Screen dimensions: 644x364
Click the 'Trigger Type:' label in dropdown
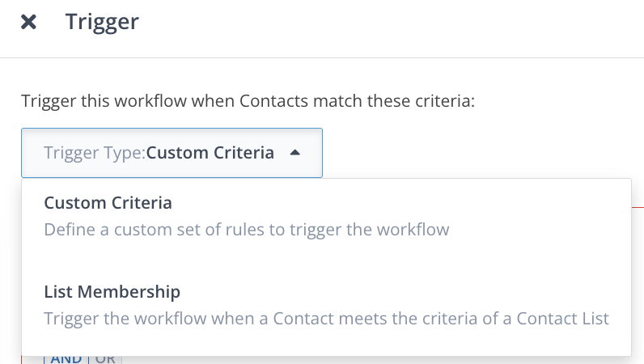pos(94,153)
